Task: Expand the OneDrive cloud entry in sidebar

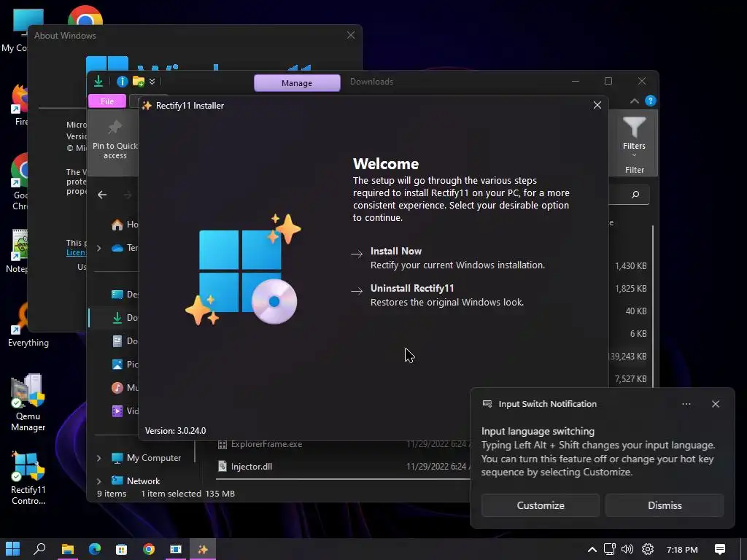Action: 98,248
